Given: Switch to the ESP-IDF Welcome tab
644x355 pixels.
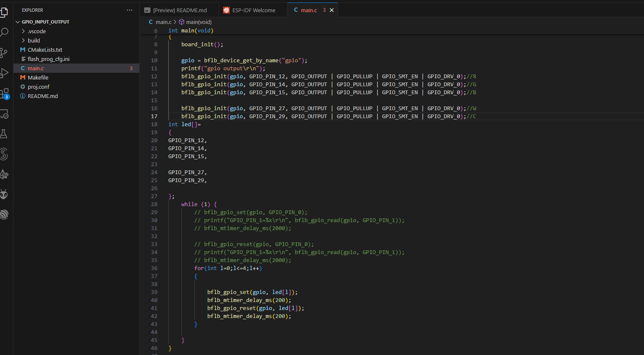Looking at the screenshot, I should point(253,10).
